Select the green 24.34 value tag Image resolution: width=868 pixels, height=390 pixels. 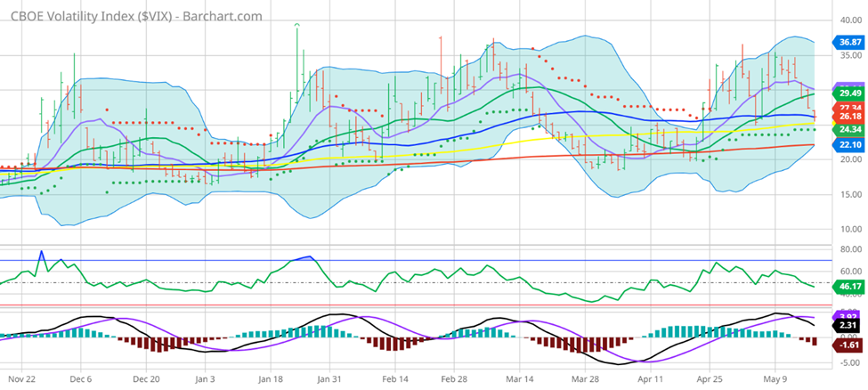(847, 129)
